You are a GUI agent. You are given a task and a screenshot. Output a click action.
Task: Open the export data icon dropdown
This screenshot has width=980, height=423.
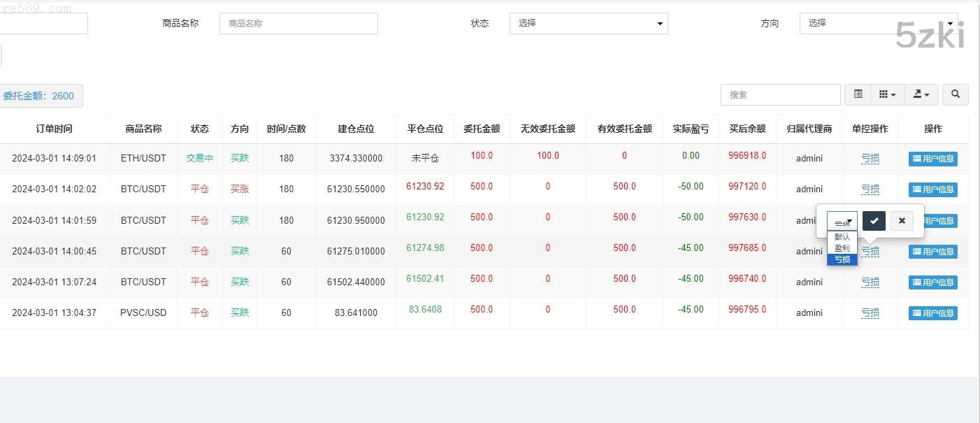(921, 94)
